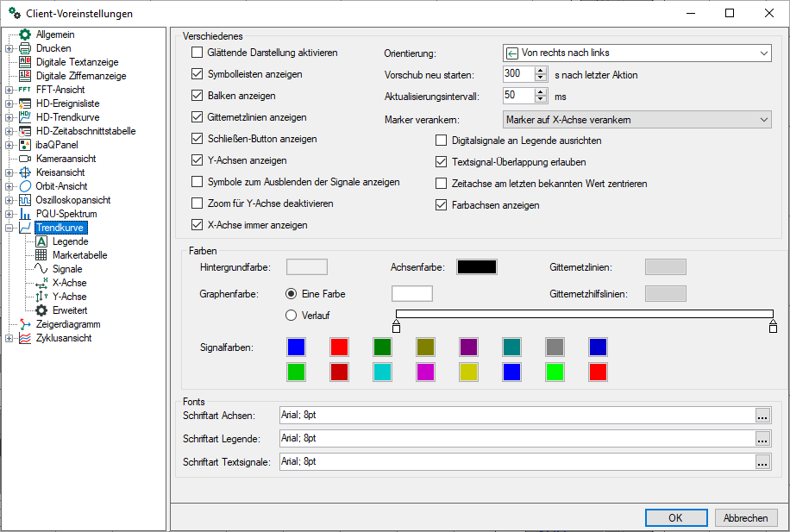Enable Glättende Darstellung aktivieren checkbox

click(197, 53)
